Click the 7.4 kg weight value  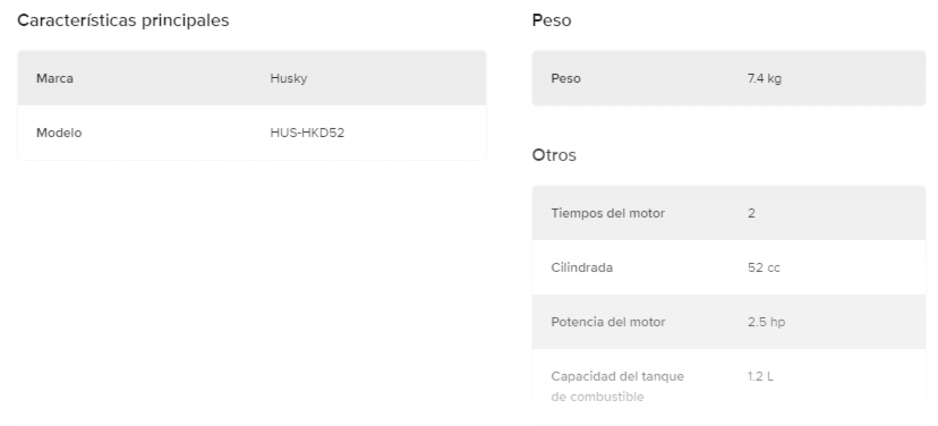765,79
